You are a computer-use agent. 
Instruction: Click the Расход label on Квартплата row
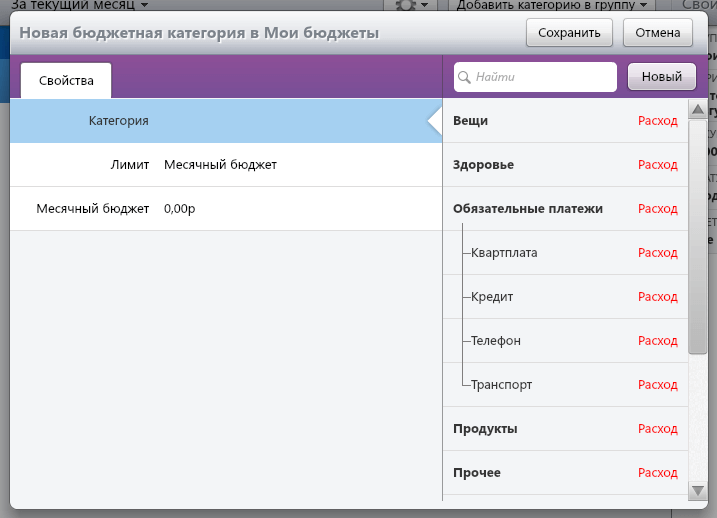[x=658, y=252]
